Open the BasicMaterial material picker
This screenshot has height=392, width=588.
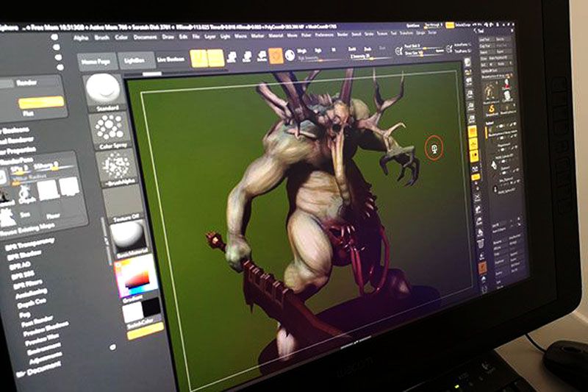(129, 237)
